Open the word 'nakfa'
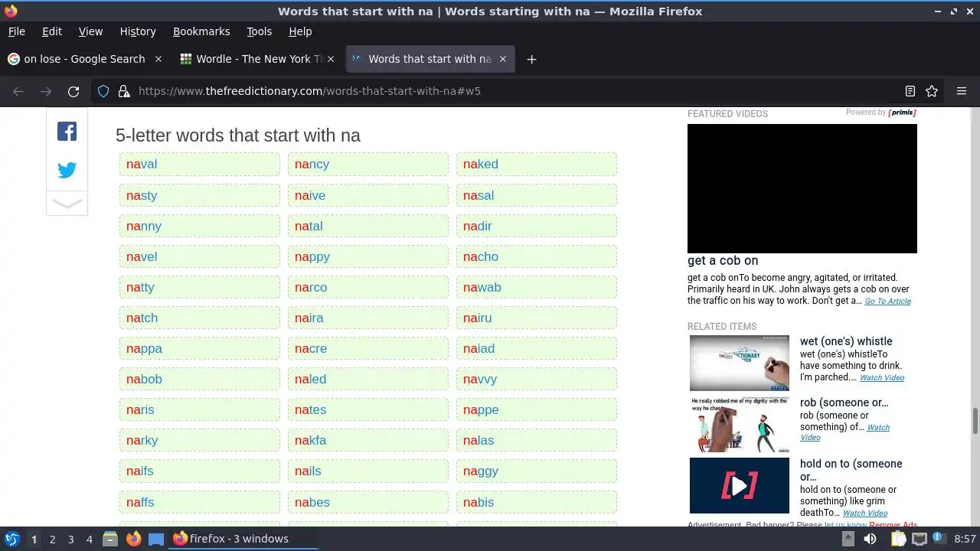The height and width of the screenshot is (551, 980). [310, 440]
